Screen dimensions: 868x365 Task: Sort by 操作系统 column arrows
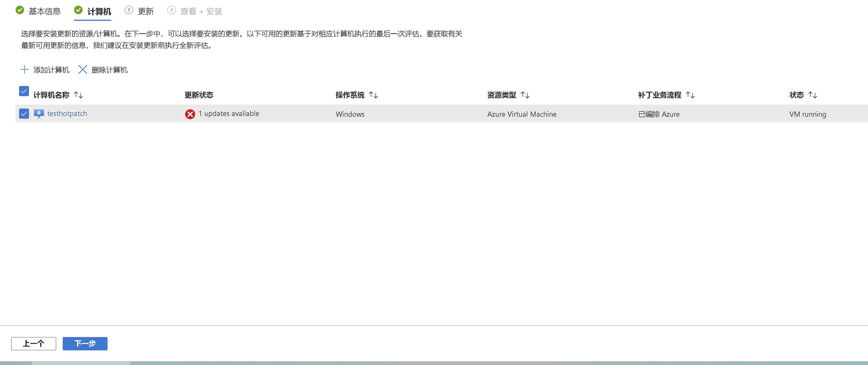pyautogui.click(x=373, y=95)
